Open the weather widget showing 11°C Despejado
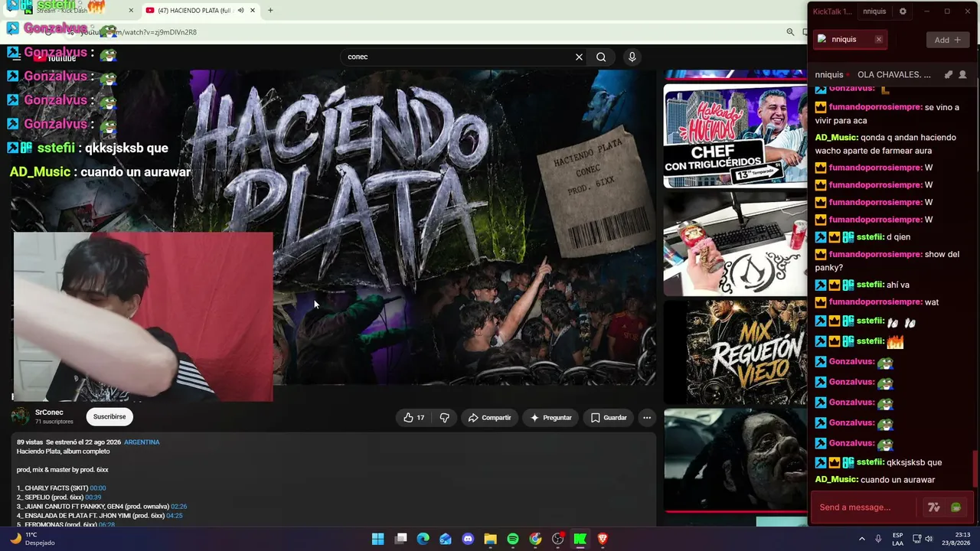Image resolution: width=980 pixels, height=551 pixels. (x=32, y=539)
